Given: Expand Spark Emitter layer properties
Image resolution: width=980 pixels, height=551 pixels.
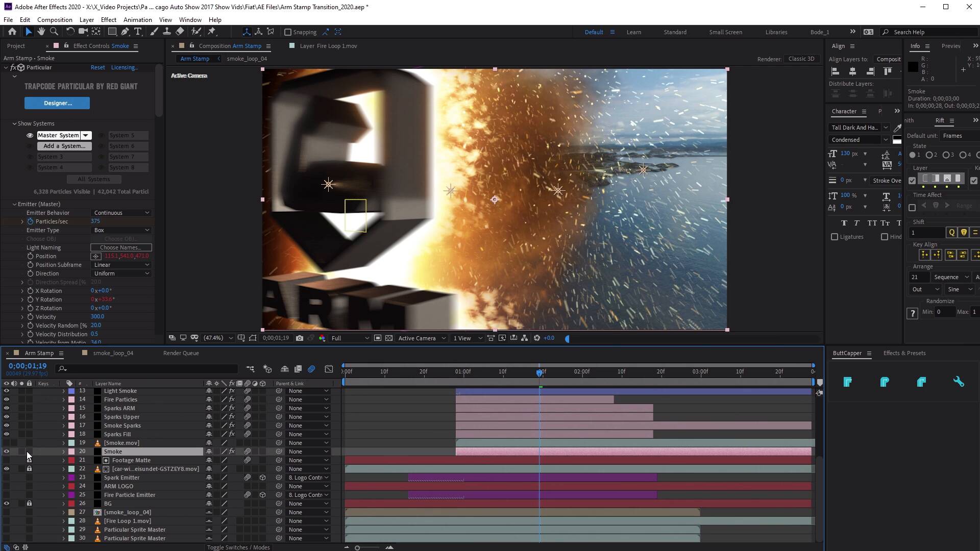Looking at the screenshot, I should pyautogui.click(x=63, y=478).
